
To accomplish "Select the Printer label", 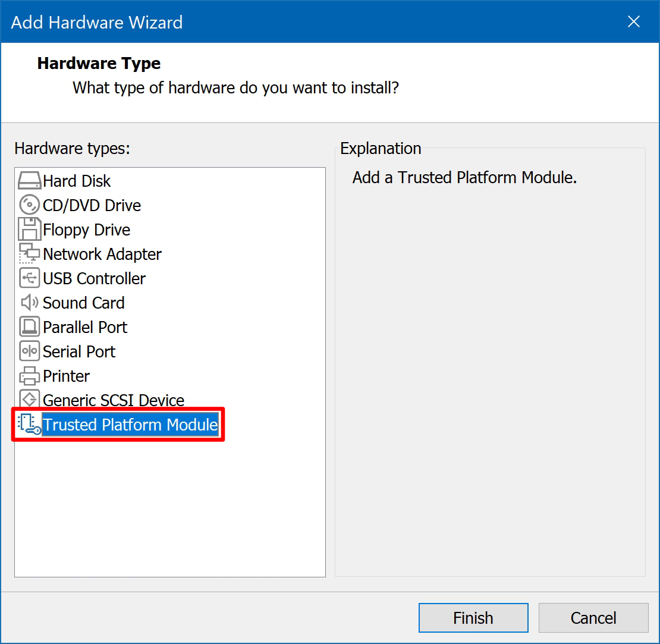I will coord(67,376).
